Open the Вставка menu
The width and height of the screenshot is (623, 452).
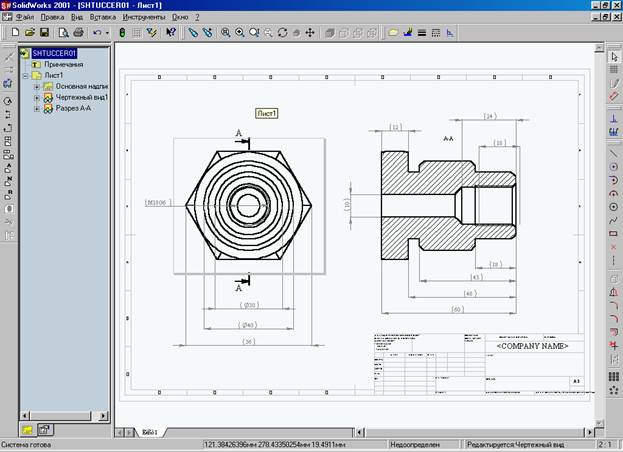point(103,17)
